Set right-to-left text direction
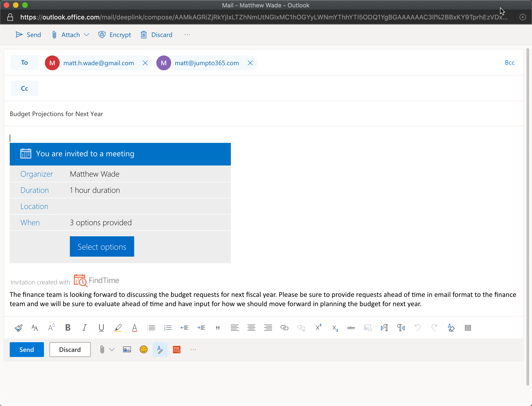 coord(401,328)
